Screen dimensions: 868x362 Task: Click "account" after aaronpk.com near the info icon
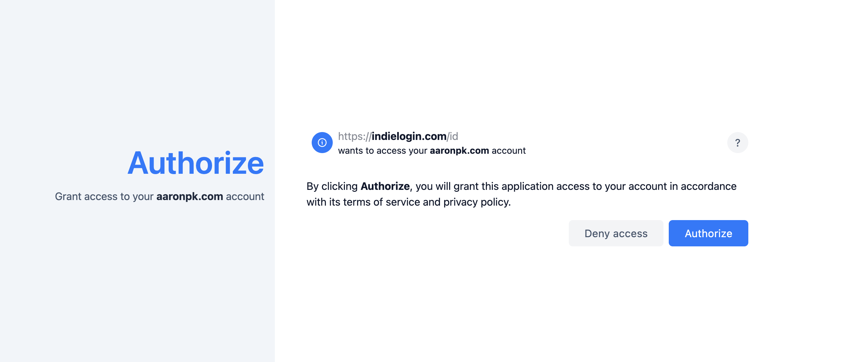(x=508, y=150)
